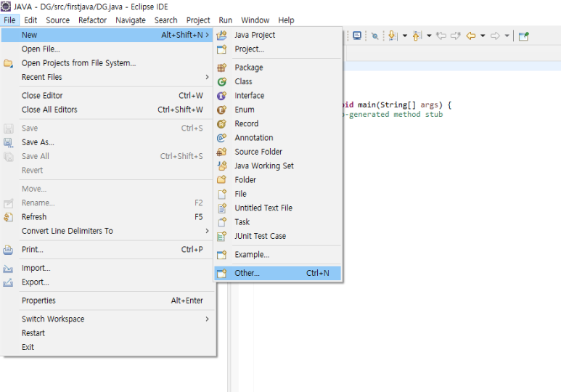The image size is (561, 392).
Task: Click the Source Folder icon
Action: tap(222, 152)
